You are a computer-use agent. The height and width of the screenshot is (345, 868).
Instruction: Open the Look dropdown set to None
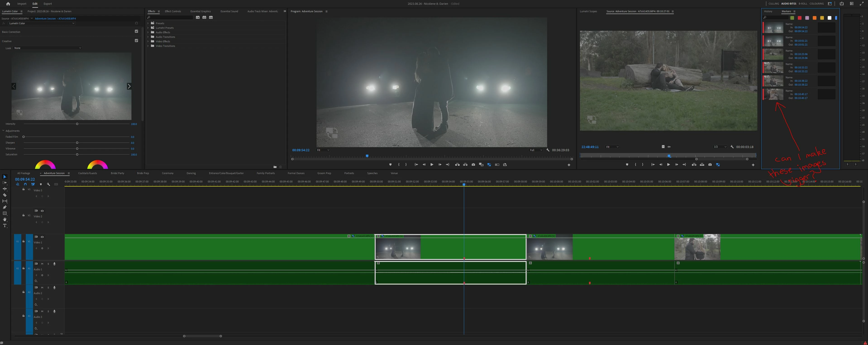47,48
